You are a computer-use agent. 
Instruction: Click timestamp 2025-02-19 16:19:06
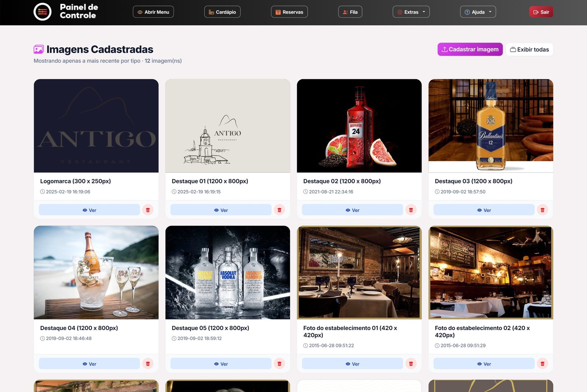[68, 192]
